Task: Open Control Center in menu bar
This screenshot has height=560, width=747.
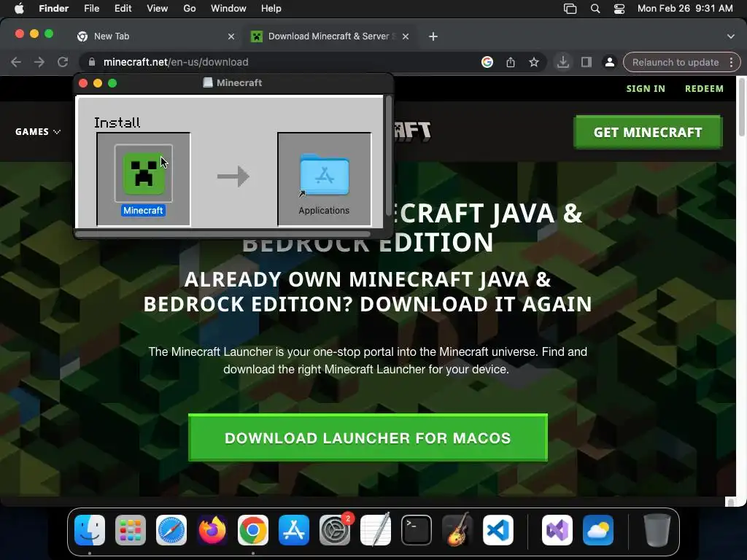Action: tap(619, 9)
